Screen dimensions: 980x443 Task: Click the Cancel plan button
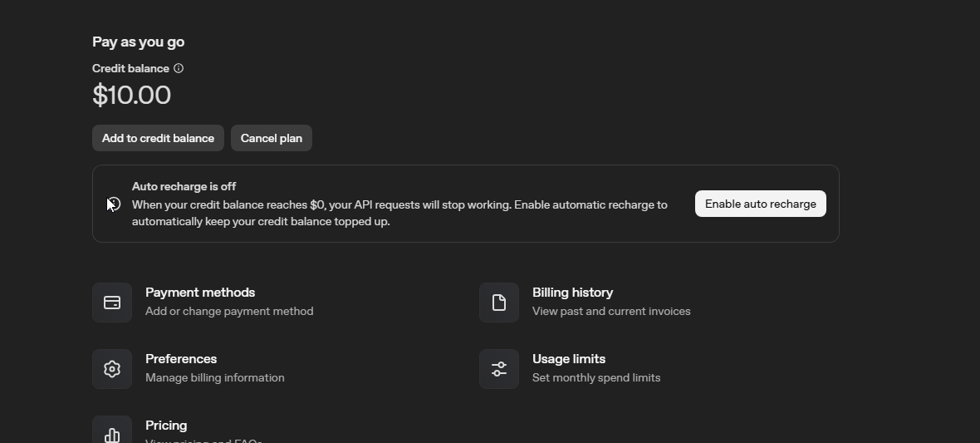pos(271,138)
